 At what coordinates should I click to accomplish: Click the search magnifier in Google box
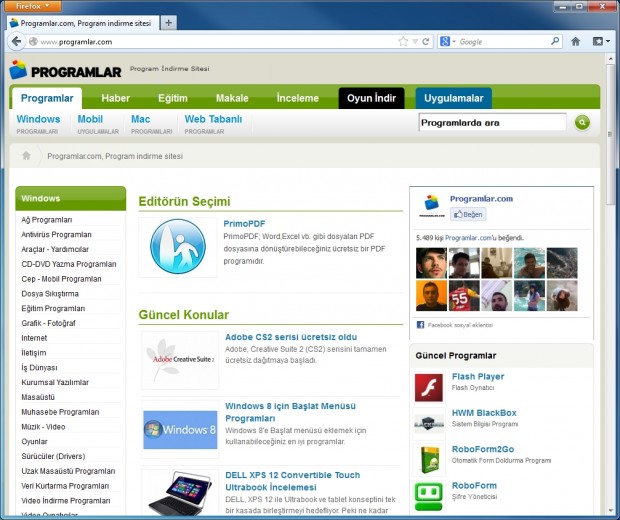pyautogui.click(x=555, y=41)
